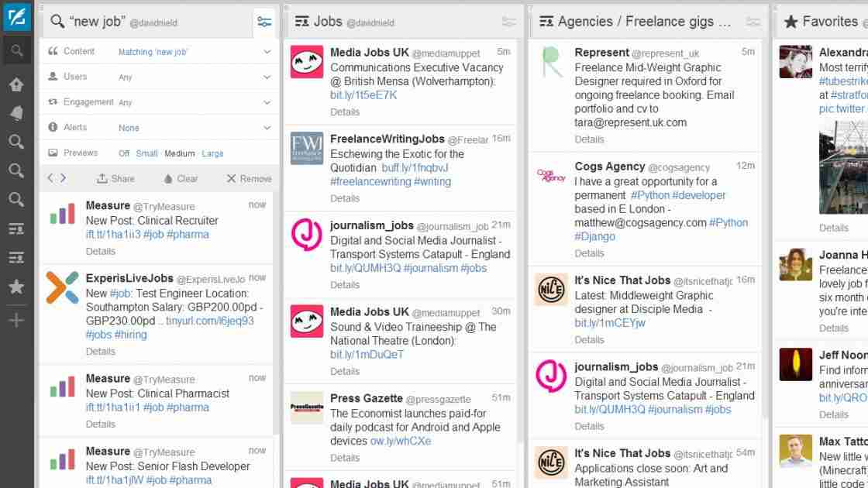Open the Notifications bell in the sidebar
This screenshot has width=868, height=488.
pos(16,113)
